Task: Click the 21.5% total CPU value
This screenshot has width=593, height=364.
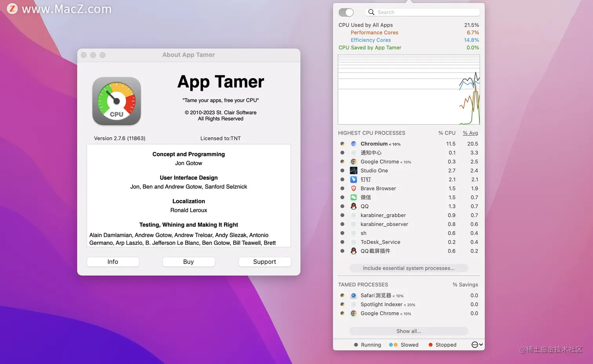Action: (x=471, y=25)
